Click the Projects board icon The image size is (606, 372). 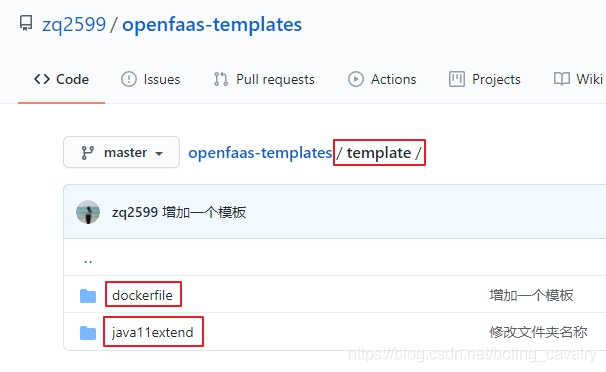(x=457, y=79)
